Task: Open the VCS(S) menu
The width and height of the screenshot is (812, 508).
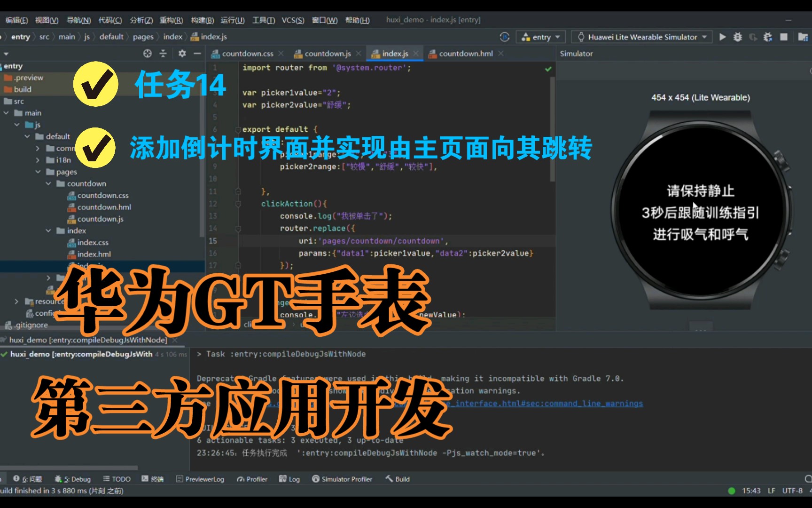Action: [x=293, y=20]
